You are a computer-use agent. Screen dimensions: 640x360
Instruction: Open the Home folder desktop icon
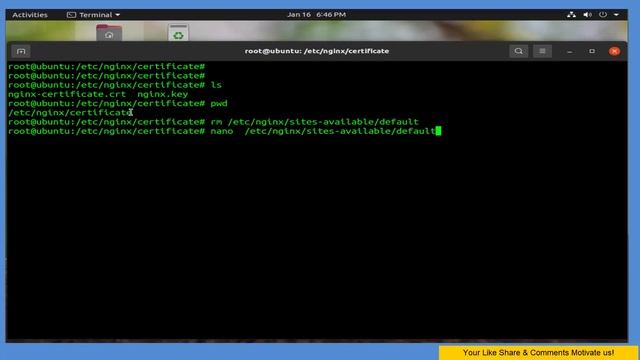(x=109, y=33)
